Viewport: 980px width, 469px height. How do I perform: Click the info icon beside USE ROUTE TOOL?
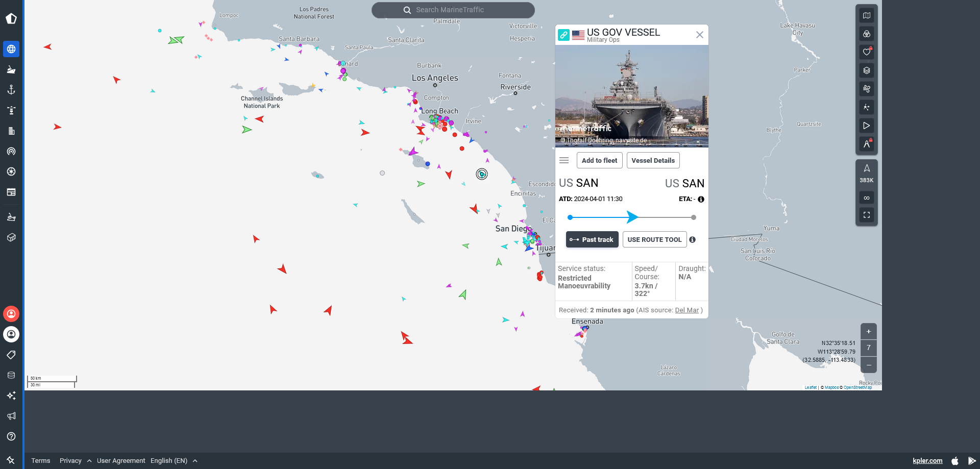(693, 239)
